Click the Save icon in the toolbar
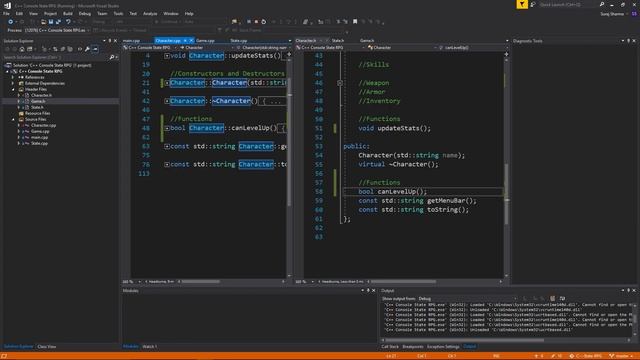Image resolution: width=640 pixels, height=360 pixels. tap(51, 22)
